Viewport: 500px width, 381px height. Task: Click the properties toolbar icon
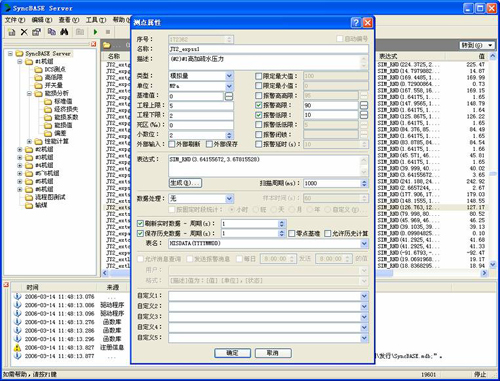click(36, 32)
